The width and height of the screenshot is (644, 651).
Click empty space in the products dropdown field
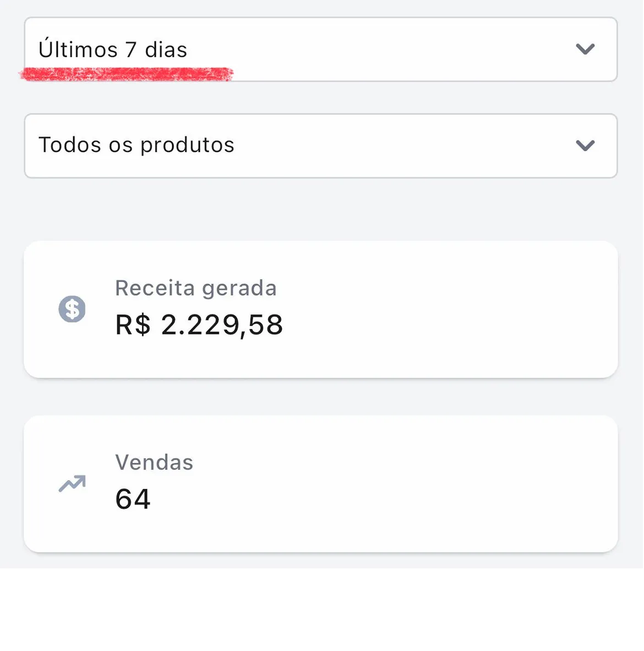point(402,146)
